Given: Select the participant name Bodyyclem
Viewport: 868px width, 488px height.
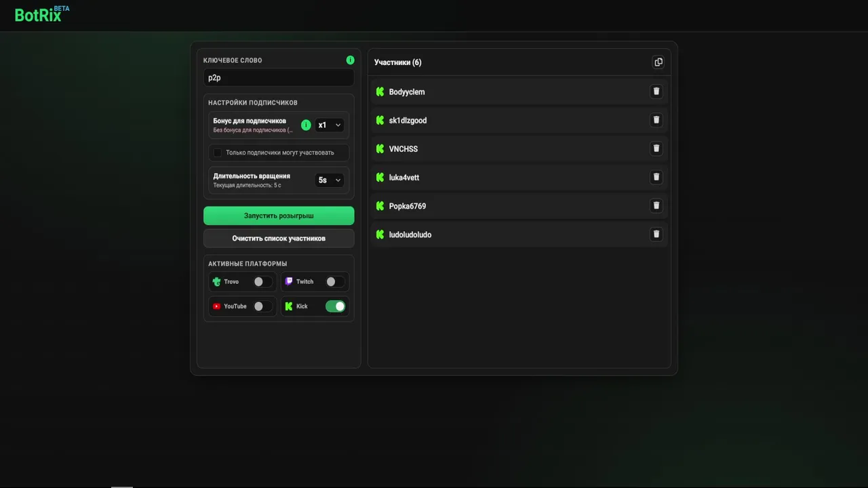Looking at the screenshot, I should pos(407,92).
